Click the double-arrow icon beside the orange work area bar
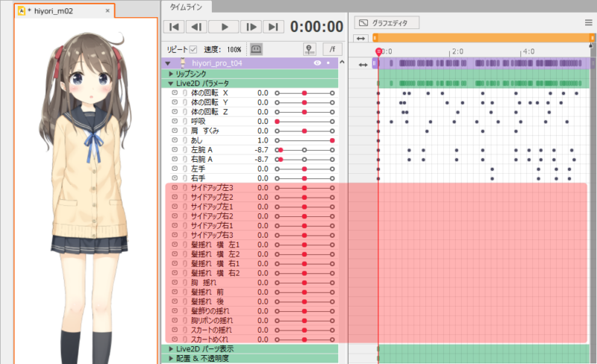The width and height of the screenshot is (597, 364). (x=360, y=39)
